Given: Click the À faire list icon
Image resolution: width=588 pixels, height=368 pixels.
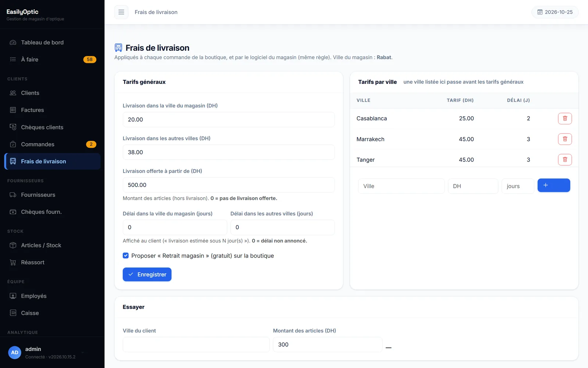Looking at the screenshot, I should [13, 59].
